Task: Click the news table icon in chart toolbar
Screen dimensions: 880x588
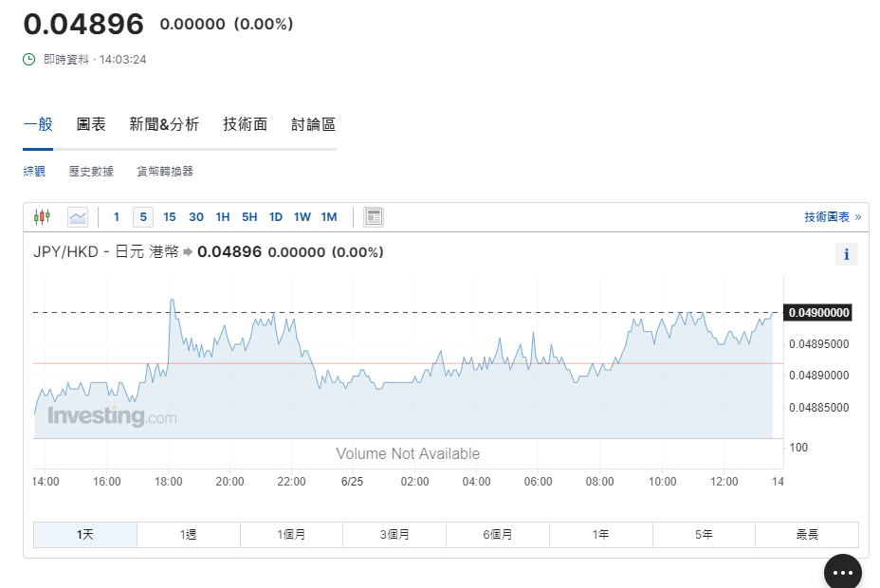Action: pyautogui.click(x=374, y=217)
